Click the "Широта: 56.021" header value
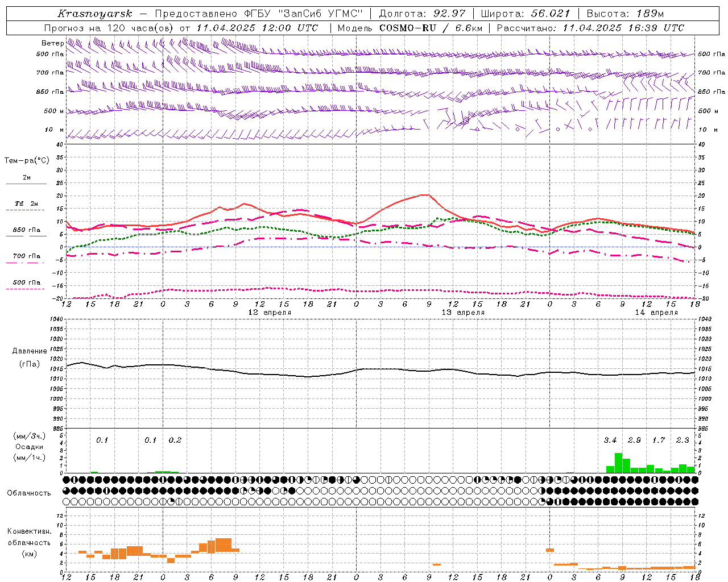Screen dimensions: 728x582 click(526, 14)
